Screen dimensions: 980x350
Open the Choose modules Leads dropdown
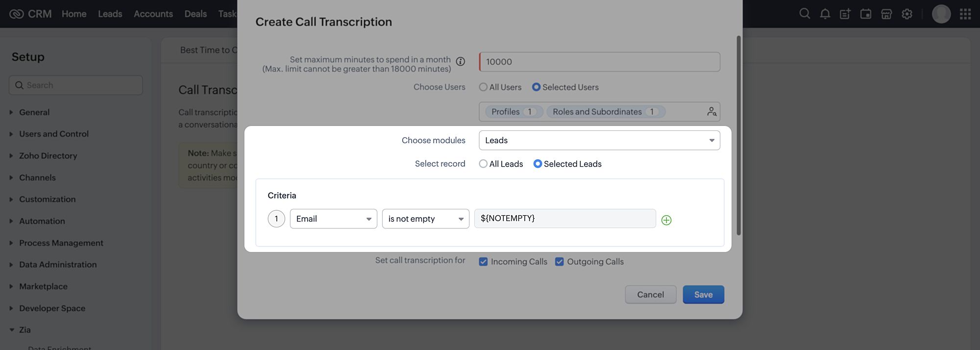click(x=599, y=140)
